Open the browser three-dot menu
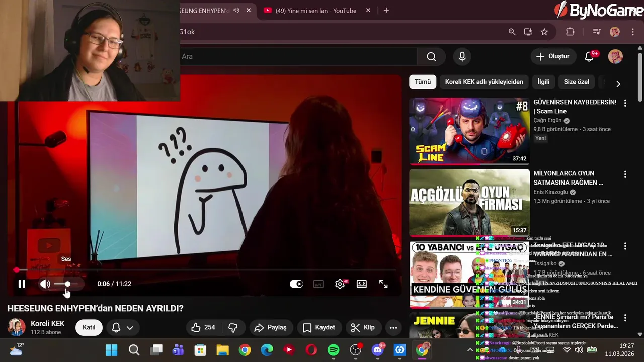 [x=633, y=32]
